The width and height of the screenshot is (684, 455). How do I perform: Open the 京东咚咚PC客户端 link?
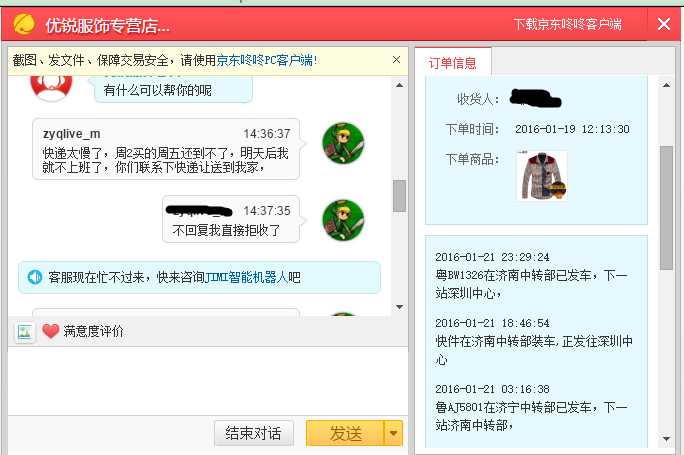(265, 60)
